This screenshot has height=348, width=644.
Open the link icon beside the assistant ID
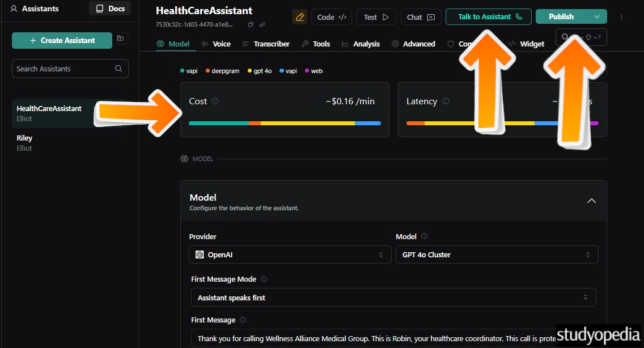[261, 24]
